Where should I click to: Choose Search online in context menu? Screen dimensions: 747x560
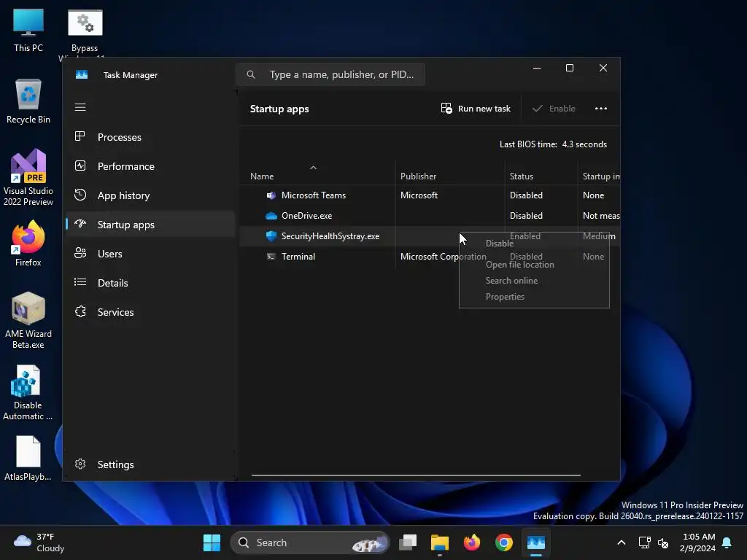coord(511,281)
